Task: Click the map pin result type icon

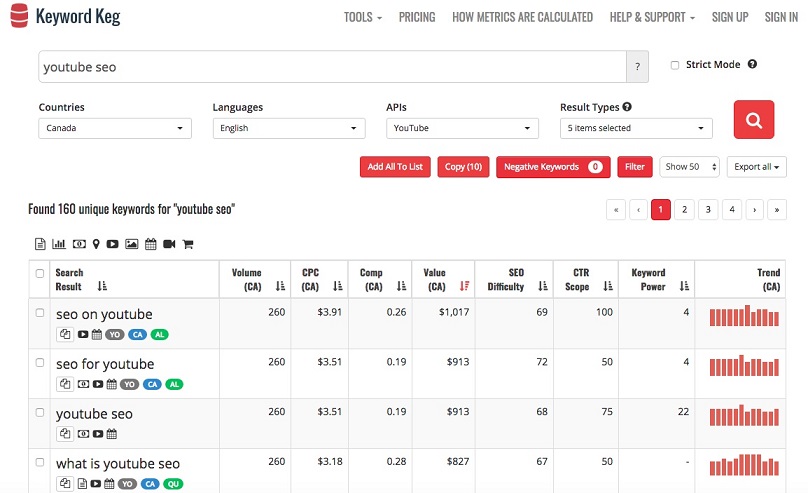Action: 96,244
